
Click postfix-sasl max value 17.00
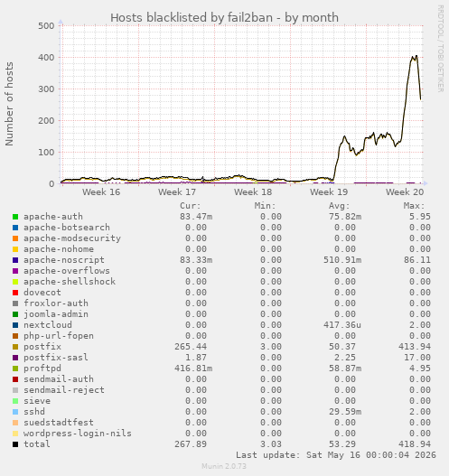click(417, 358)
